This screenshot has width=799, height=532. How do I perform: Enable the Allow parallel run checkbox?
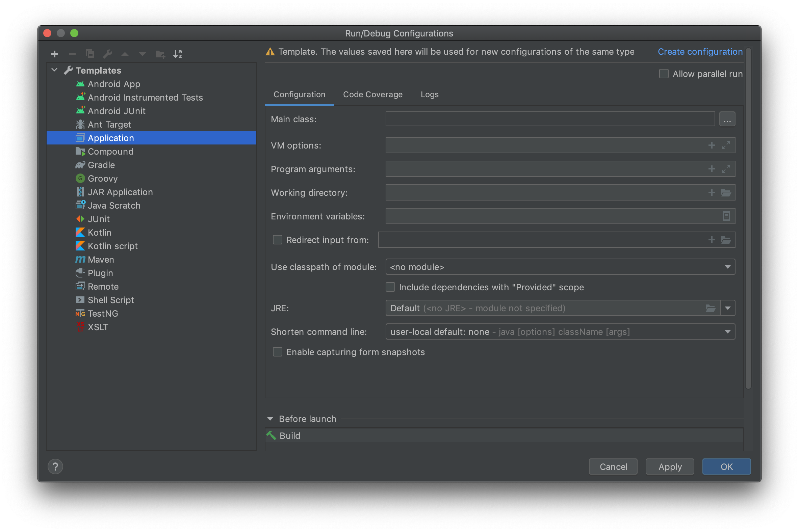click(664, 74)
